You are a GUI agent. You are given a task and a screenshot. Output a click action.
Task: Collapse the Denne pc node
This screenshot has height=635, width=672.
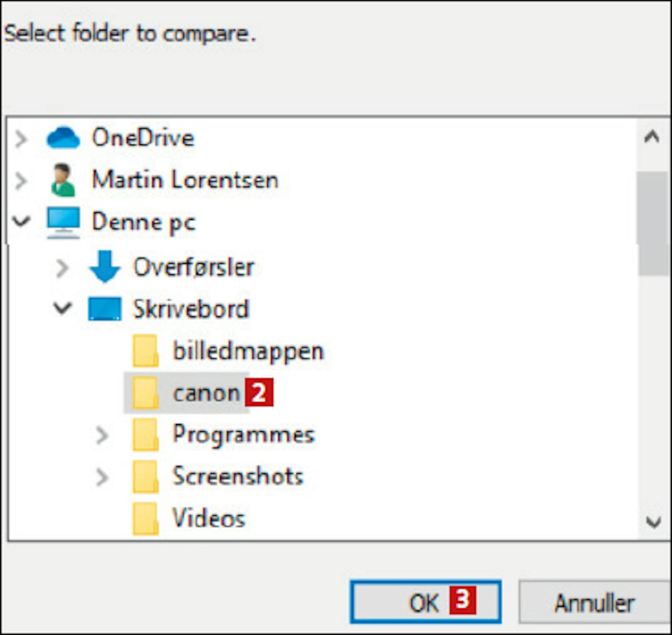pyautogui.click(x=21, y=221)
